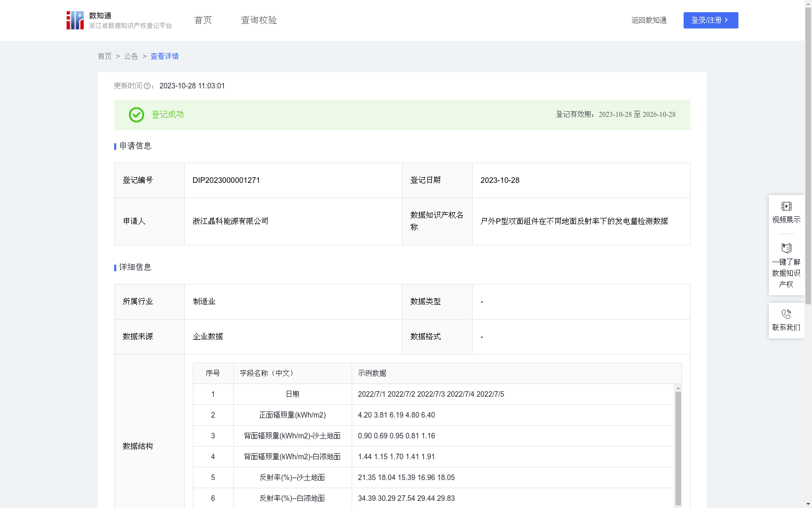Click the 登记日期 label cell

[437, 180]
